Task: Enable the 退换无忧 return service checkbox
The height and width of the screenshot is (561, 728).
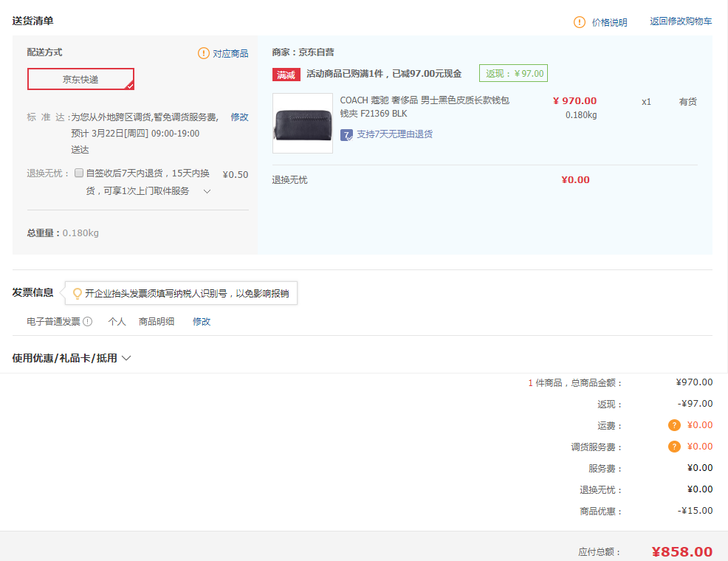Action: 79,173
